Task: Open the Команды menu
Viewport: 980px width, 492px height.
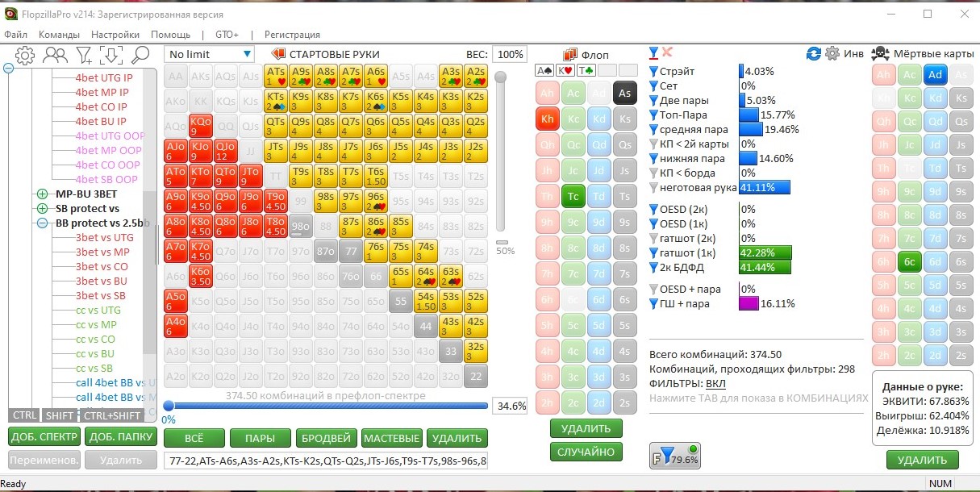Action: pos(59,35)
